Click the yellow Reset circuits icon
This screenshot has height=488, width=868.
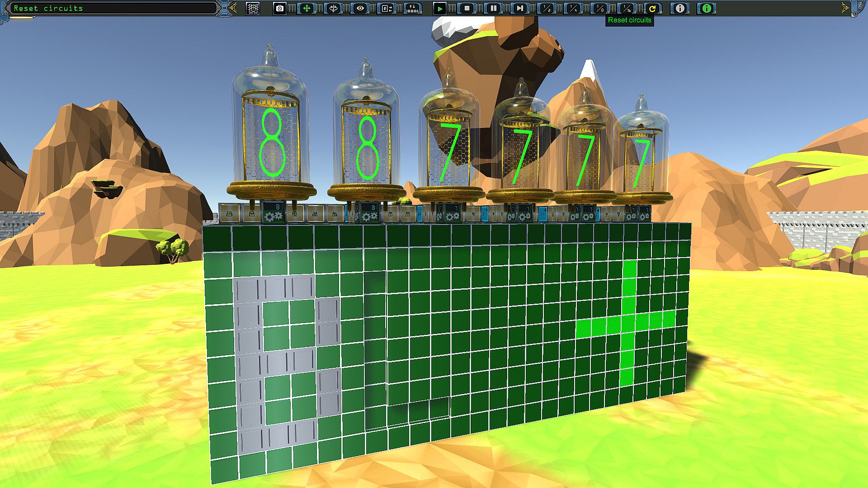(x=652, y=8)
